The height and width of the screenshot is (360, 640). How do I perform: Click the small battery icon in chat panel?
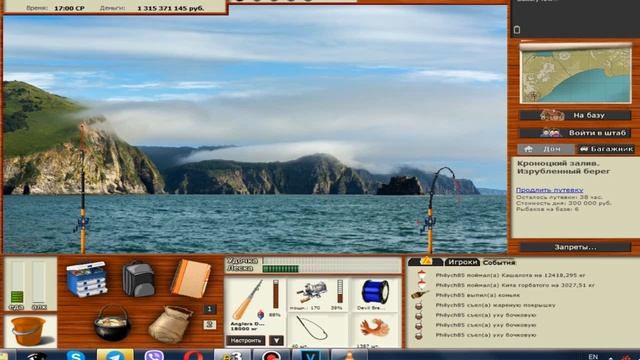(517, 29)
